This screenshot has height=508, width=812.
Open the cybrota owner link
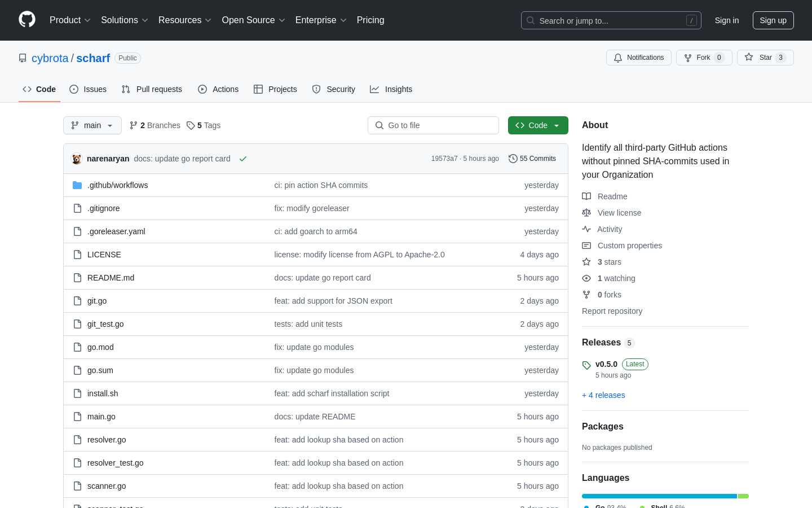coord(50,58)
